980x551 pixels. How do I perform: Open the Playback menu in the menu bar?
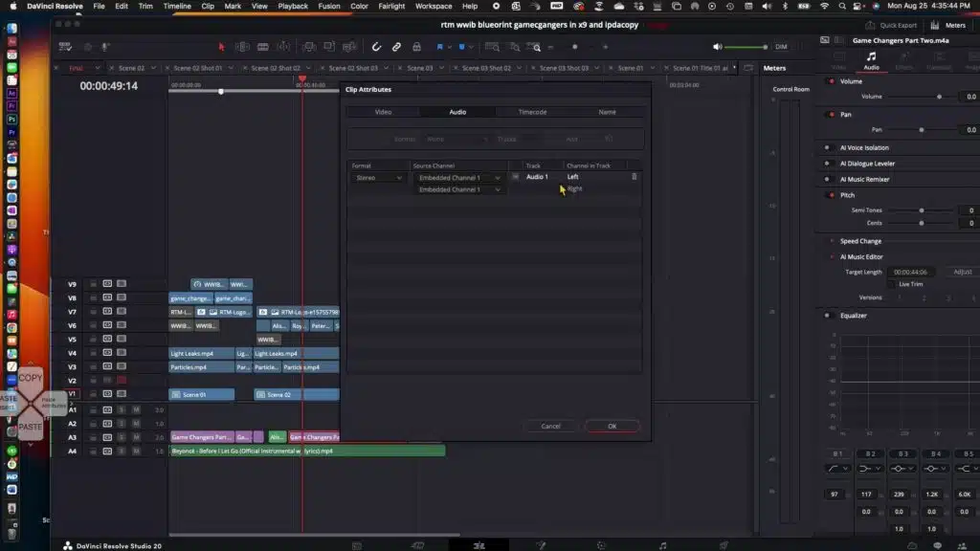click(292, 5)
